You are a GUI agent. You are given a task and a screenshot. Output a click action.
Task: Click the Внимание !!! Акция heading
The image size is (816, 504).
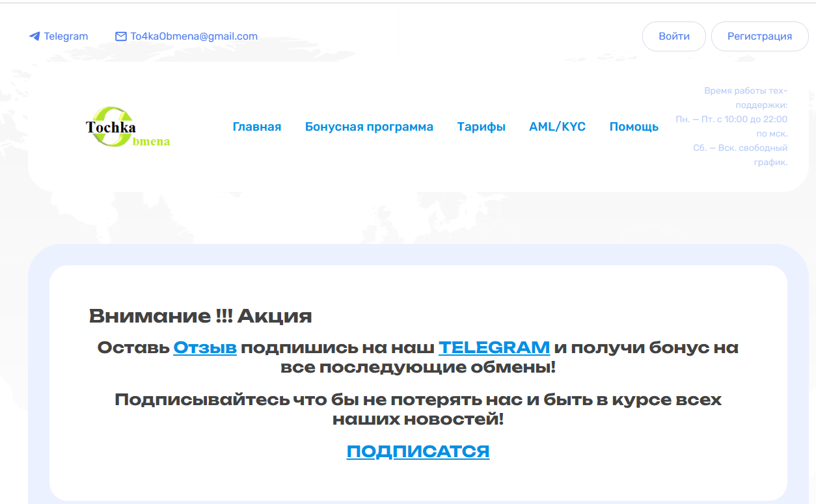pos(200,317)
